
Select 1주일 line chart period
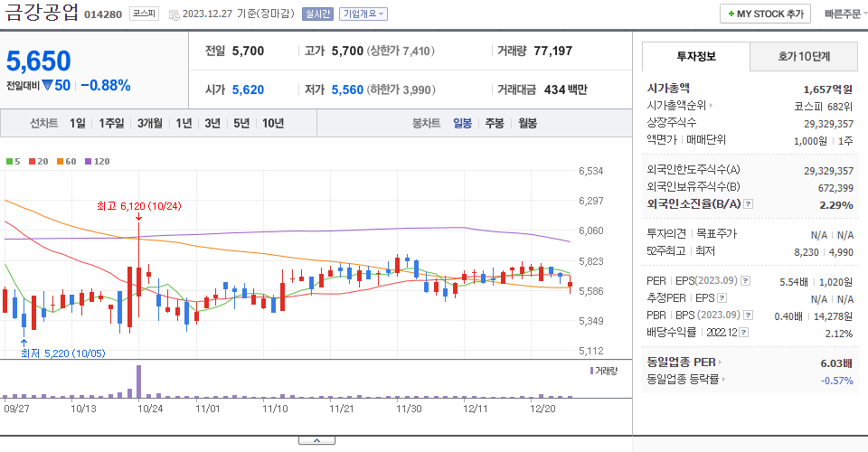pyautogui.click(x=111, y=123)
